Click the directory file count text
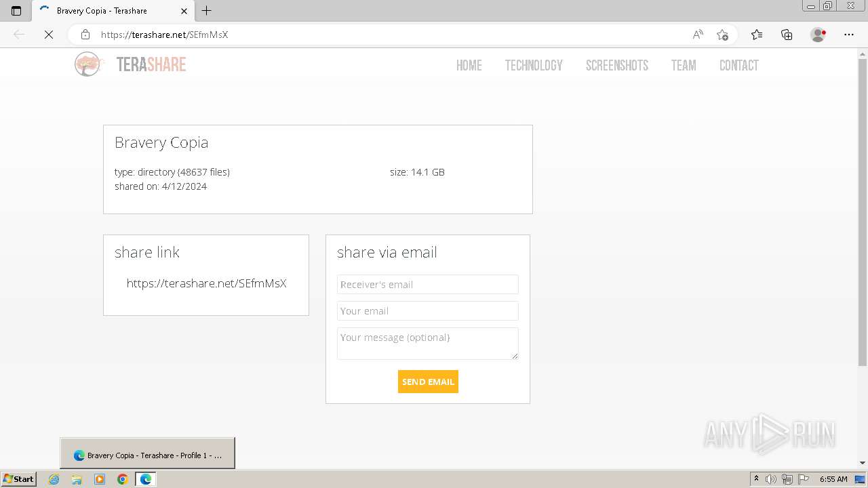The height and width of the screenshot is (488, 868). [x=172, y=172]
